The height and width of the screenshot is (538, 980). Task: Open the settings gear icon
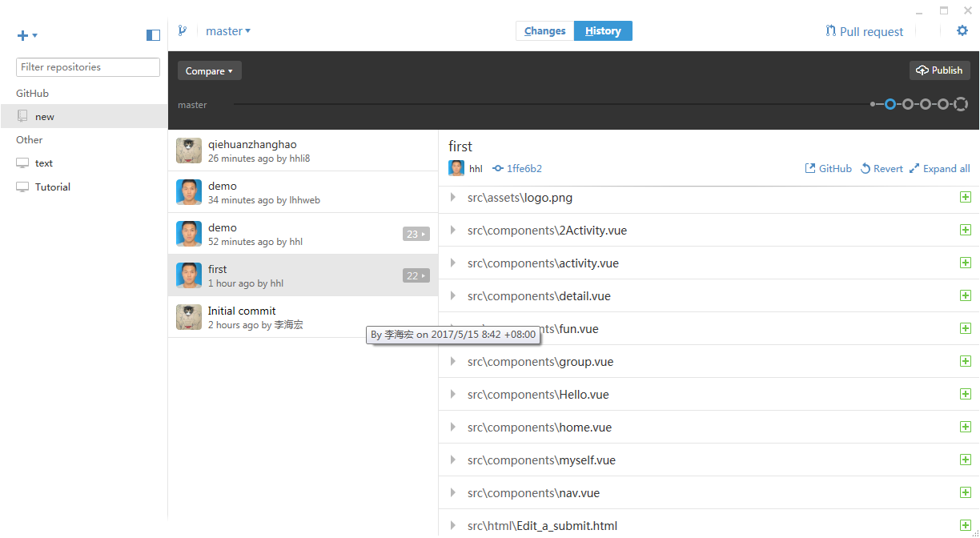click(x=962, y=30)
